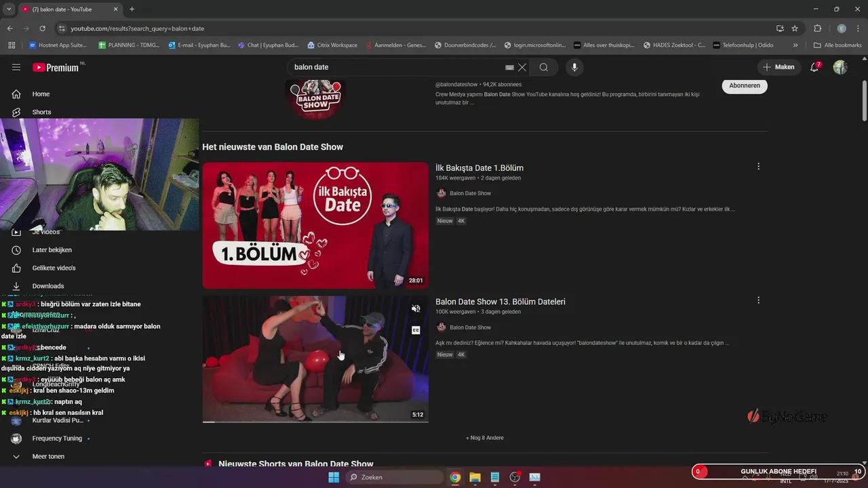Subscribe with the Abonneren button
This screenshot has height=488, width=868.
pos(745,86)
